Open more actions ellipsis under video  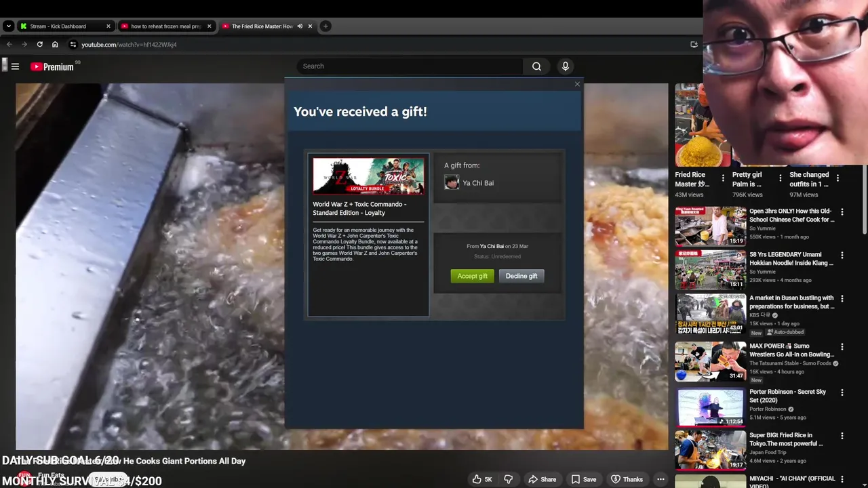point(660,479)
